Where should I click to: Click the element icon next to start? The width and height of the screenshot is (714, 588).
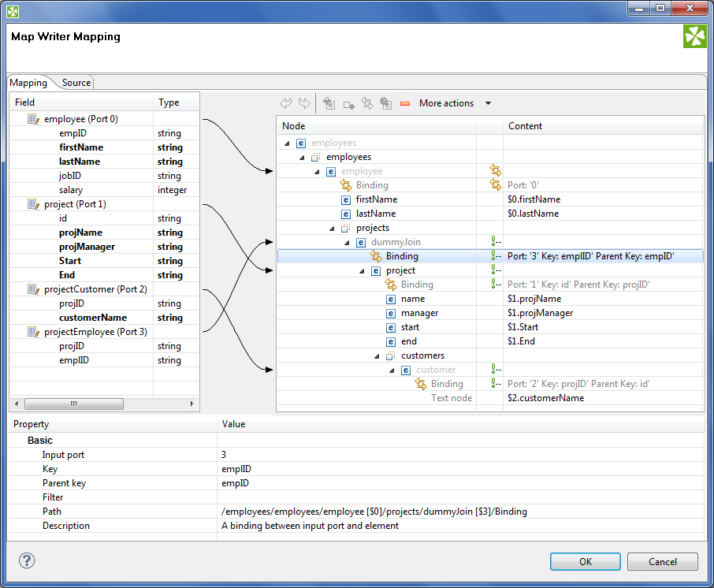(x=391, y=327)
